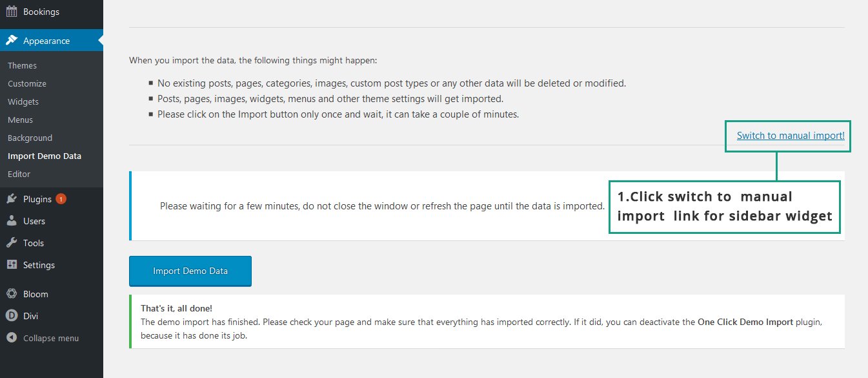The height and width of the screenshot is (378, 868).
Task: Open the theme Editor page
Action: pyautogui.click(x=19, y=174)
